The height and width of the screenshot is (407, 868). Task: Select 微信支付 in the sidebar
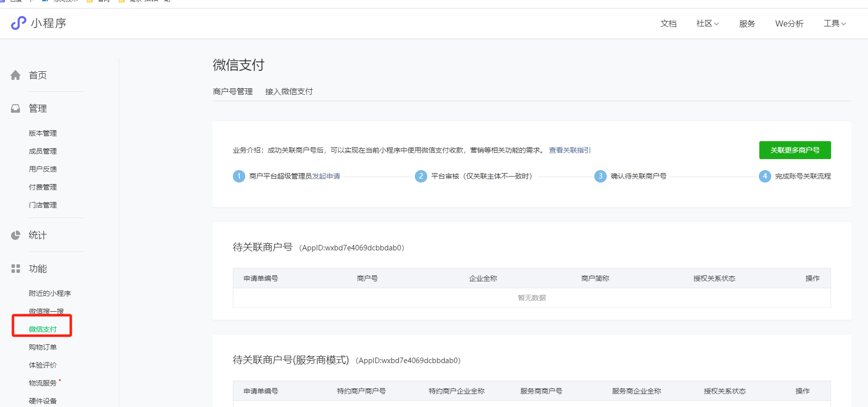(x=43, y=329)
